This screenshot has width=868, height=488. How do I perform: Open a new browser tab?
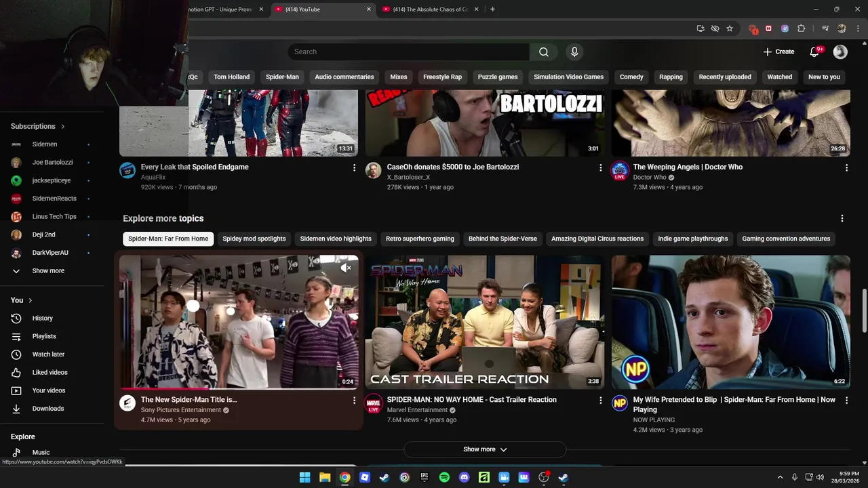coord(492,9)
